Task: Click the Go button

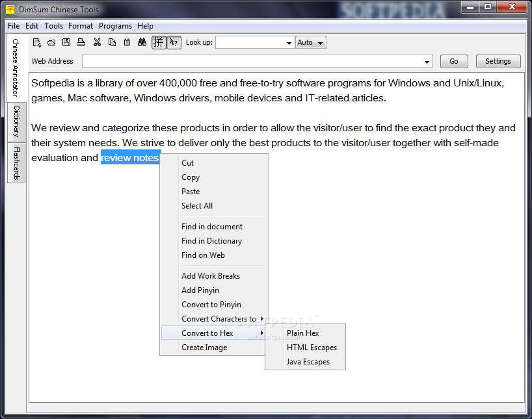Action: [454, 61]
